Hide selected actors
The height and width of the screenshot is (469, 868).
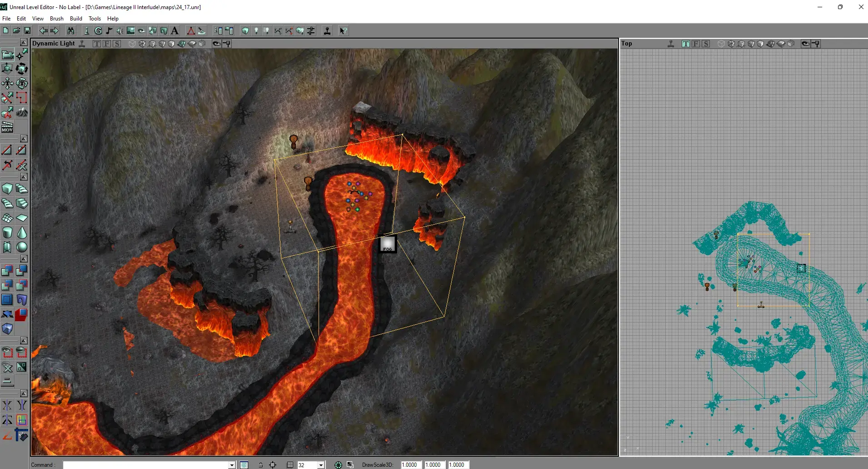22,353
